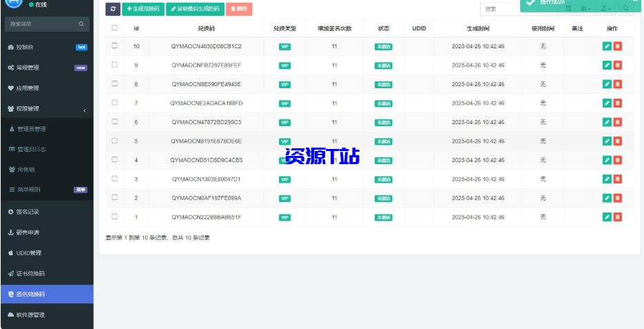The image size is (644, 329).
Task: Click the 状态 badge in row Id 3
Action: click(383, 179)
